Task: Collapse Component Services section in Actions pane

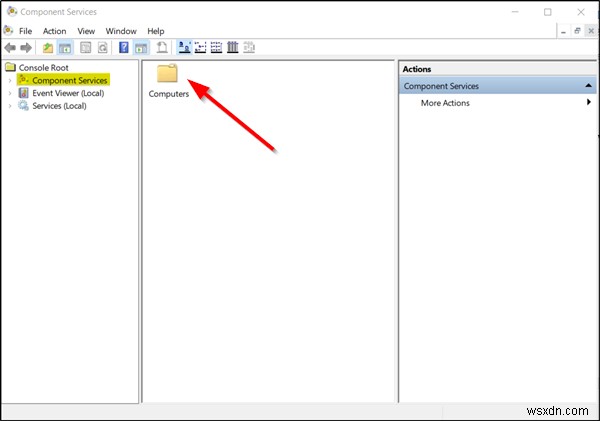Action: (x=589, y=86)
